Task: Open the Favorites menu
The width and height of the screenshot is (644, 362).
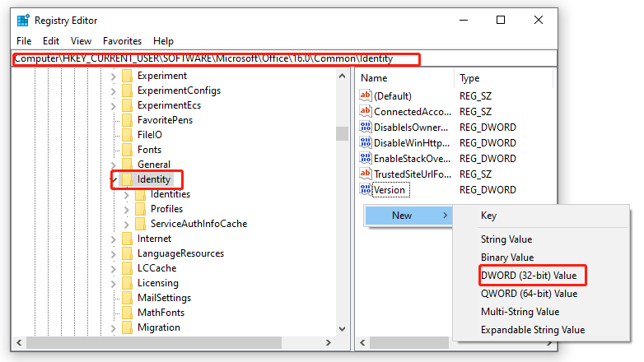Action: [122, 41]
